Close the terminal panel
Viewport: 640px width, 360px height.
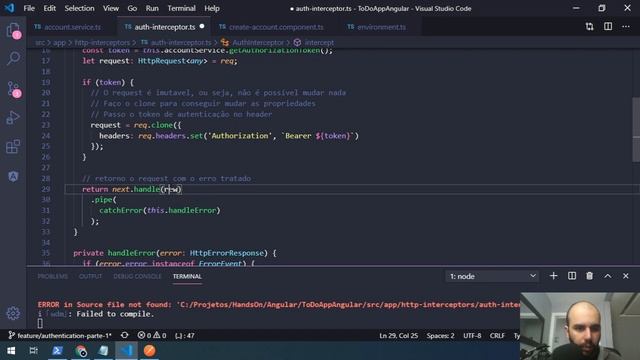tap(626, 276)
